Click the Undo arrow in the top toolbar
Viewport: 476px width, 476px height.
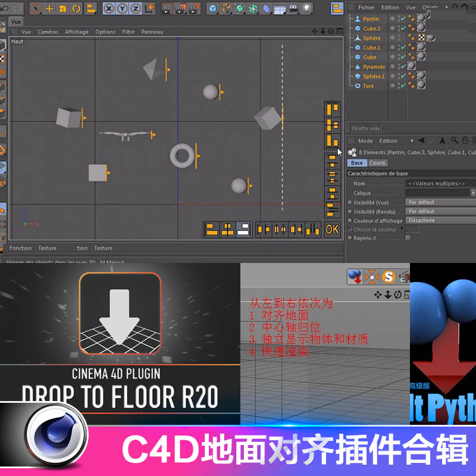coord(4,8)
